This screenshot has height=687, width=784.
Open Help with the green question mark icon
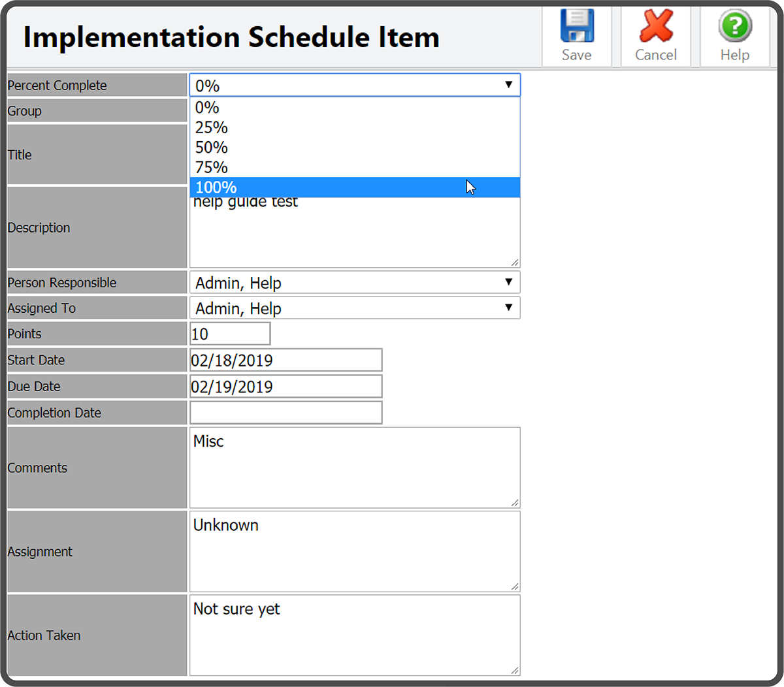pyautogui.click(x=734, y=27)
